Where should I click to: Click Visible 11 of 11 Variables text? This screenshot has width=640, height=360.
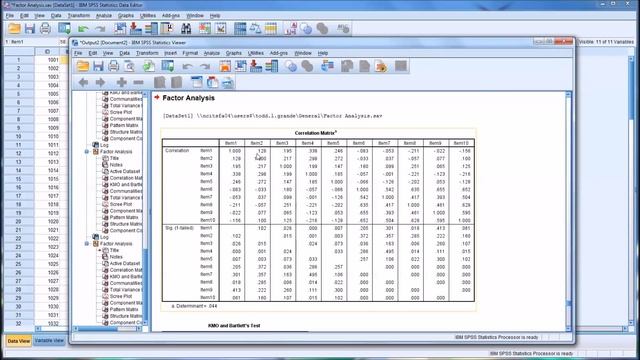point(606,42)
